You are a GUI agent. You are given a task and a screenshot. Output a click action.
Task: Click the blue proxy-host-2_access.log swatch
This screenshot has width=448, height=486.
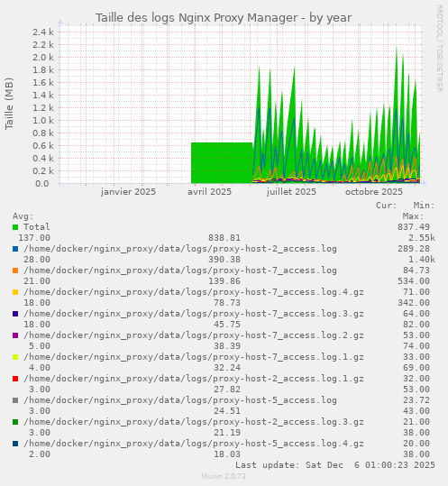pos(15,249)
